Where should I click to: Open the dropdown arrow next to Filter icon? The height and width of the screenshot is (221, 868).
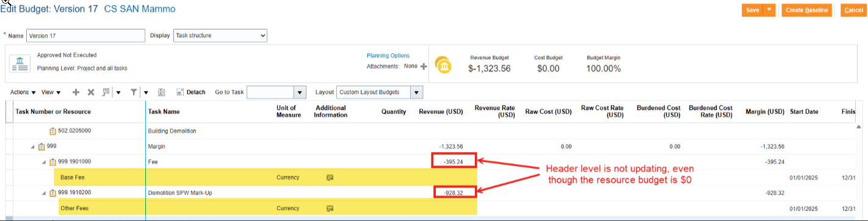click(x=146, y=93)
